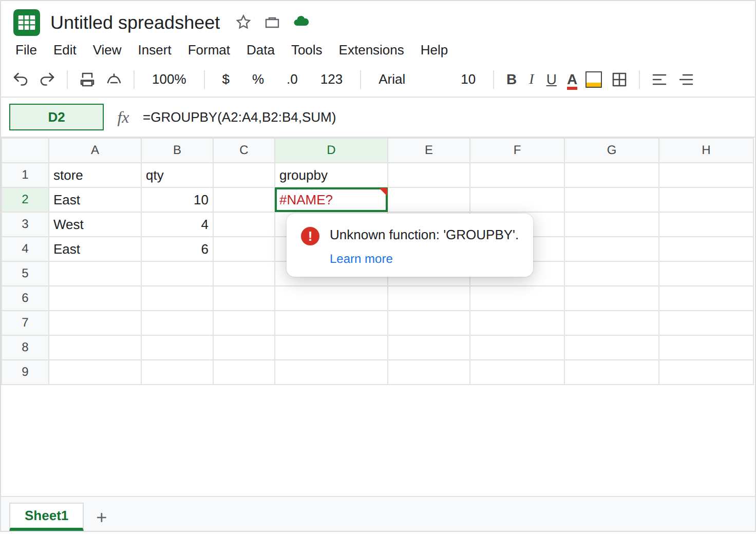Viewport: 756px width, 536px height.
Task: Open the 100% zoom dropdown
Action: pyautogui.click(x=169, y=80)
